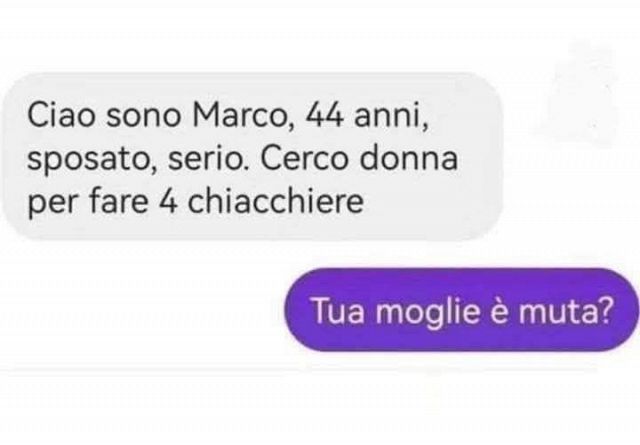Screen dimensions: 640x445
Task: Click the word "Tua" in the purple reply
Action: pyautogui.click(x=338, y=312)
